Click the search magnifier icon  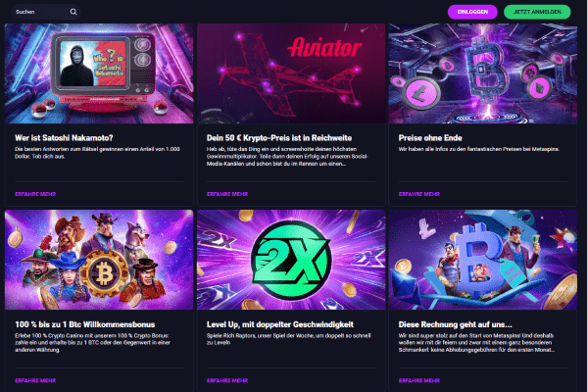click(73, 12)
